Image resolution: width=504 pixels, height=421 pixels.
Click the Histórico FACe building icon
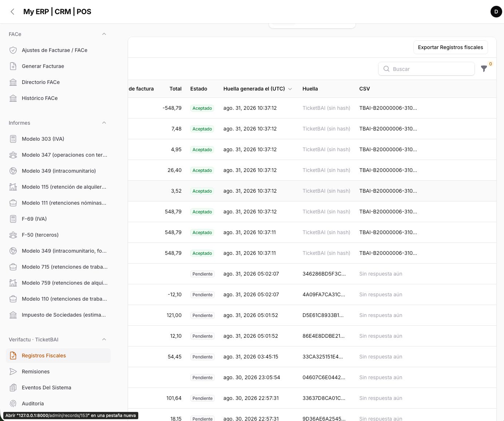(x=13, y=98)
